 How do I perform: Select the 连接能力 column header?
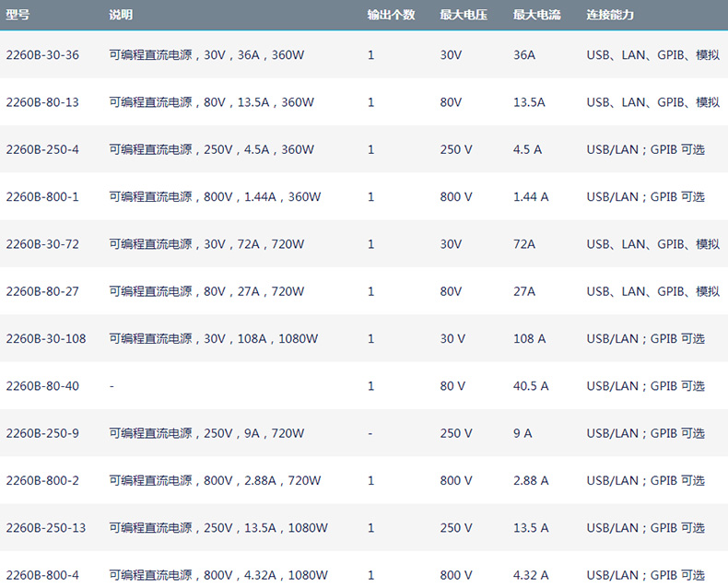pos(610,15)
